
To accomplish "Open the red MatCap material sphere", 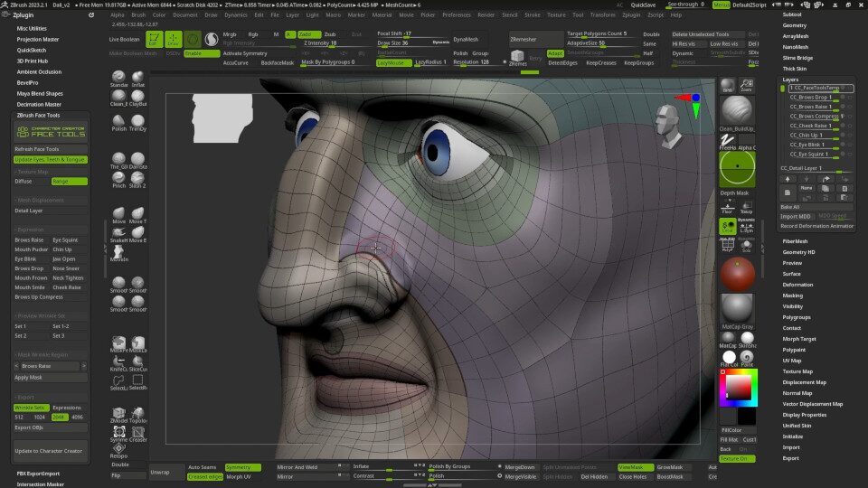I will (x=737, y=274).
